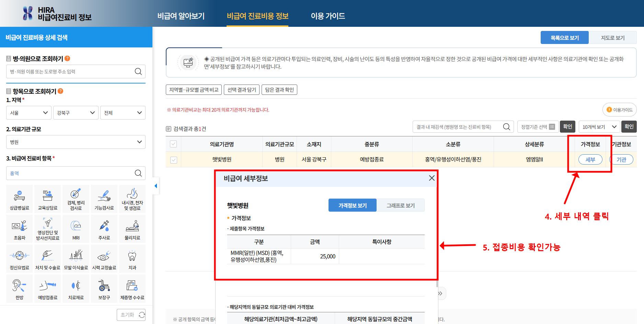Open the 10개씩 보기 dropdown
The image size is (644, 324).
click(599, 126)
